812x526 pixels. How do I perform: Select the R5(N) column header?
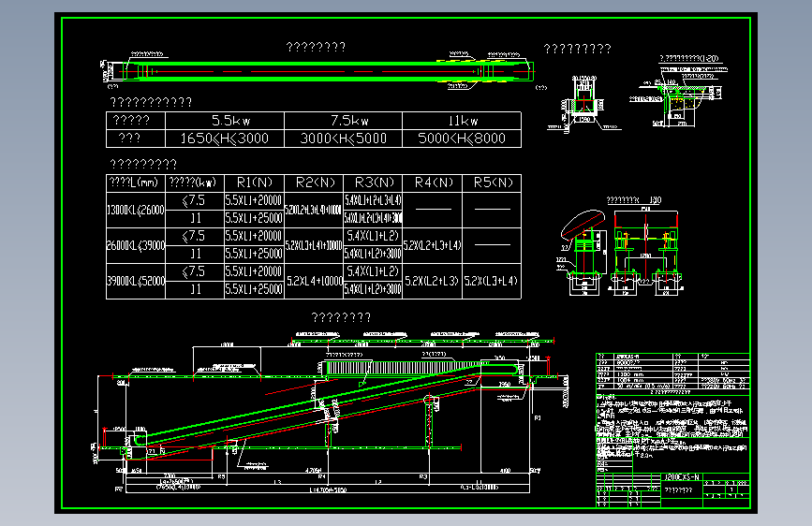[x=492, y=183]
